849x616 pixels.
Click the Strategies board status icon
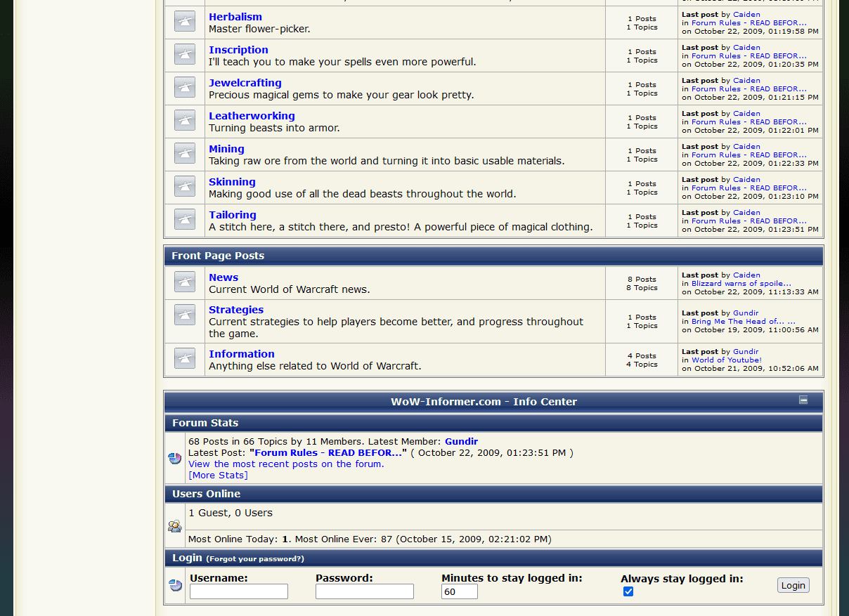pyautogui.click(x=185, y=315)
